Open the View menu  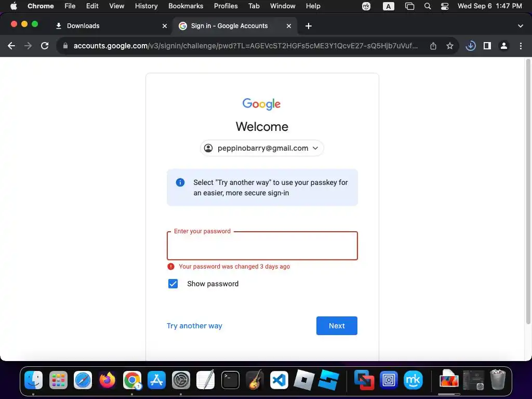(117, 6)
